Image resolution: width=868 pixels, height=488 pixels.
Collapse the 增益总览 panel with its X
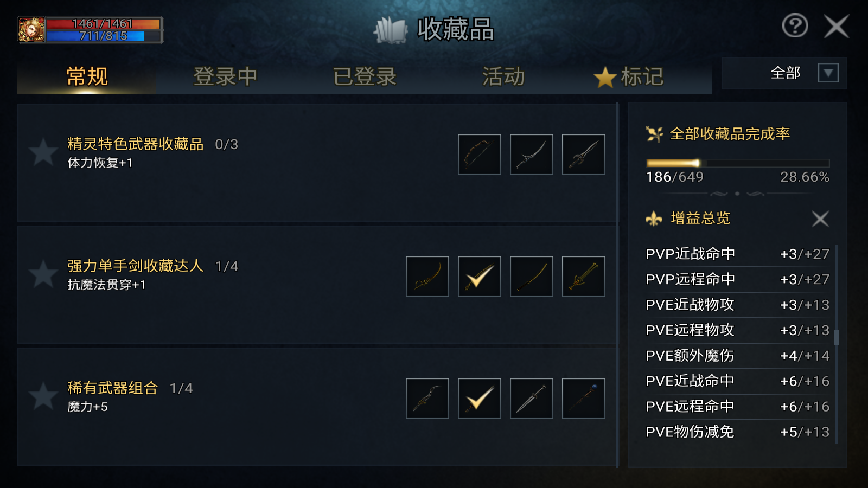[x=820, y=219]
